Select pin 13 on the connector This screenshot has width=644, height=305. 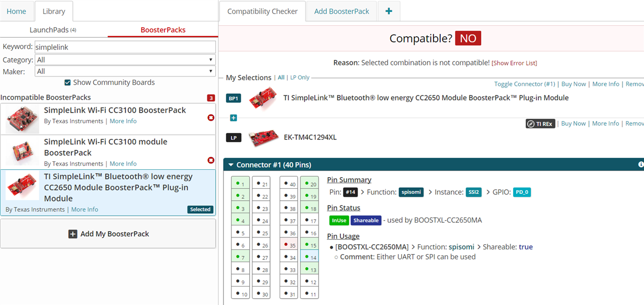pyautogui.click(x=309, y=269)
